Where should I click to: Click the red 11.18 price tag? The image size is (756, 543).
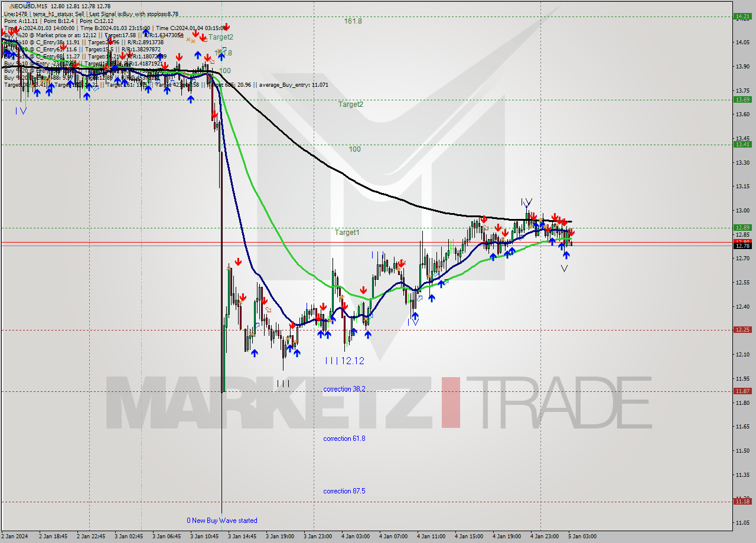[742, 502]
